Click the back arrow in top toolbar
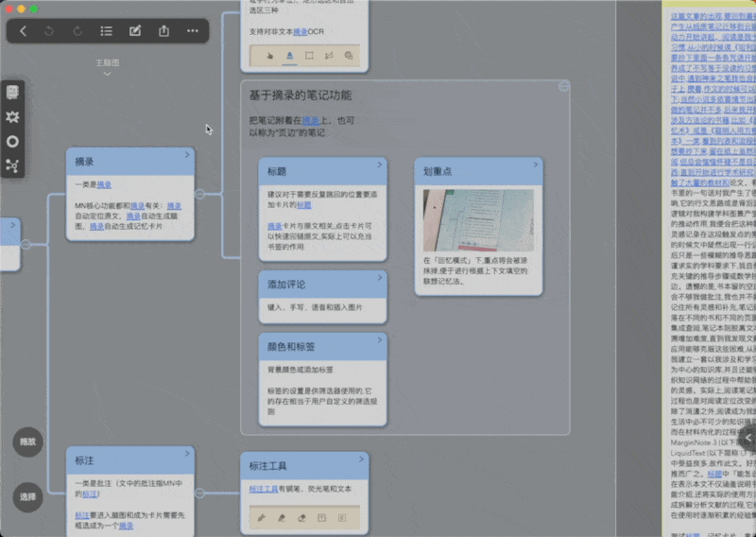This screenshot has width=756, height=537. point(23,31)
